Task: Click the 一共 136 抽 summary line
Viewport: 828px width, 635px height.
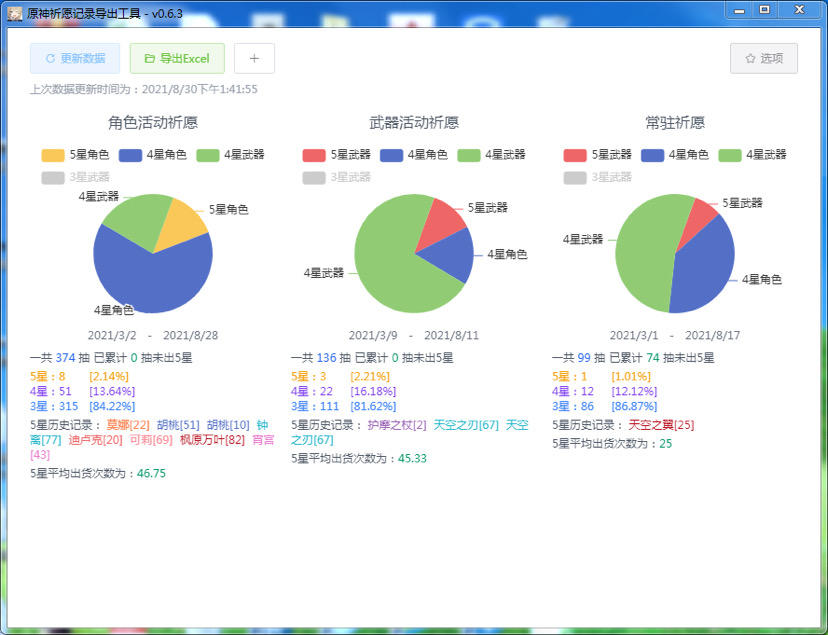Action: pos(372,358)
